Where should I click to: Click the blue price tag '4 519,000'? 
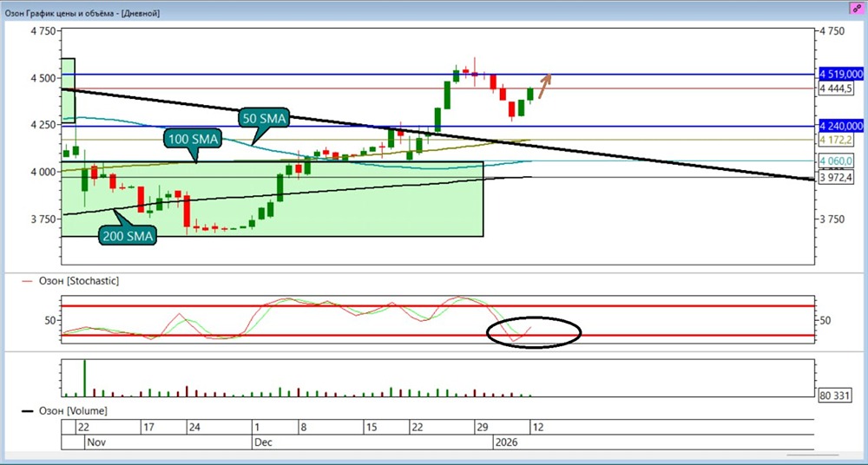[x=841, y=74]
